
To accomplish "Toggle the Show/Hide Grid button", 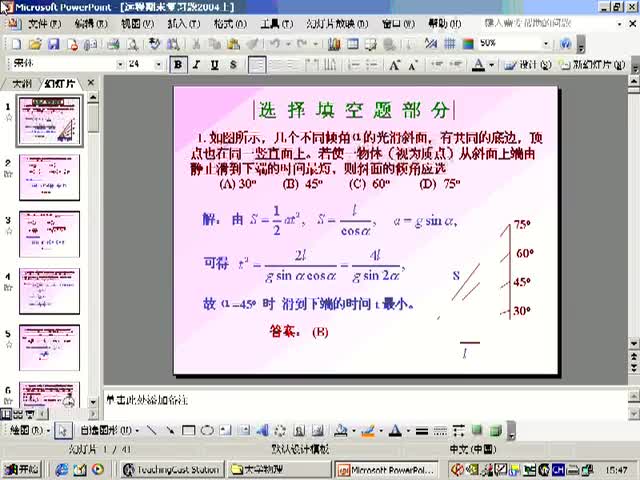I will [449, 44].
